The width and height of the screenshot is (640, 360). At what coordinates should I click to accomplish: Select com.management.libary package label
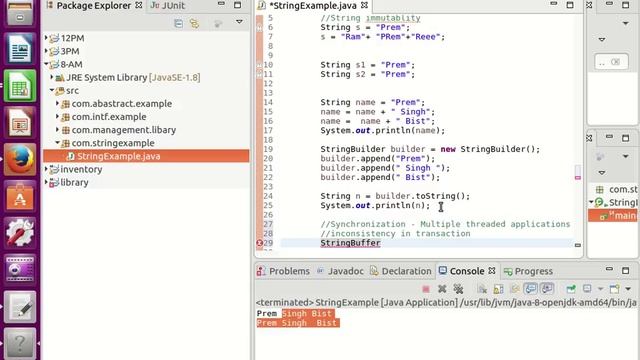pyautogui.click(x=124, y=130)
